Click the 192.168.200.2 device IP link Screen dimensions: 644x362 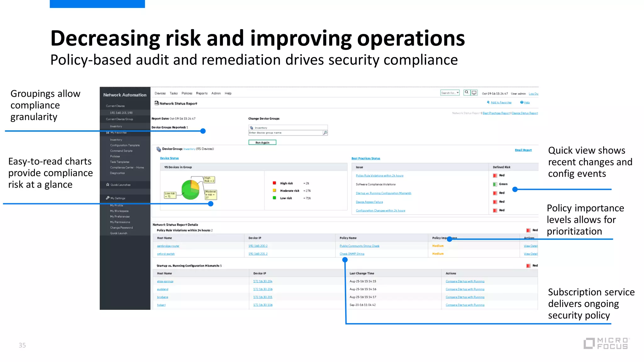point(258,246)
